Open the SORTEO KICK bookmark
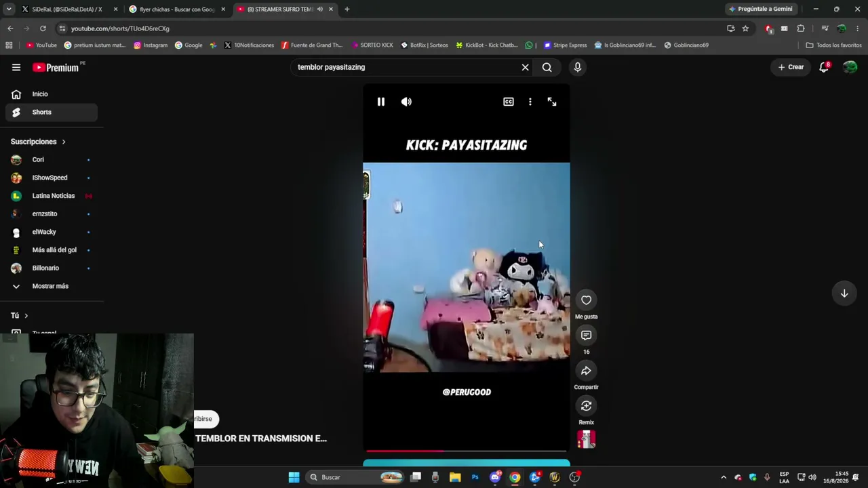The image size is (868, 488). point(373,45)
